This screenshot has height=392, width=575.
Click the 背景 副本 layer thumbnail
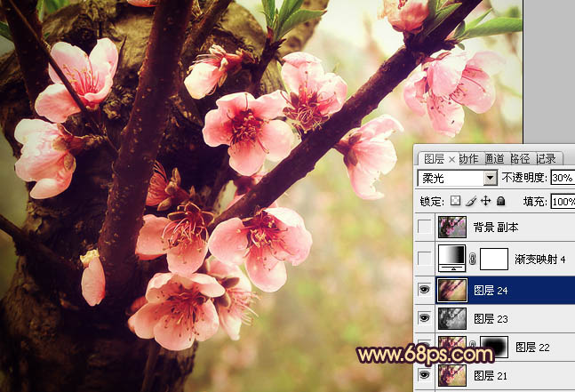[x=452, y=228]
